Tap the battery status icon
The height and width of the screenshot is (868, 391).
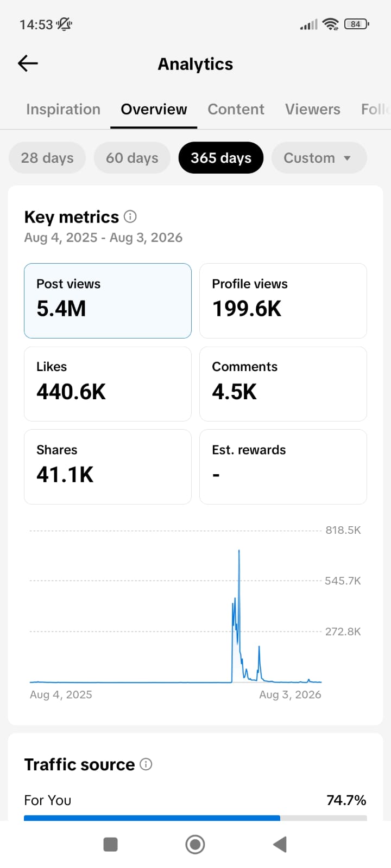[357, 24]
